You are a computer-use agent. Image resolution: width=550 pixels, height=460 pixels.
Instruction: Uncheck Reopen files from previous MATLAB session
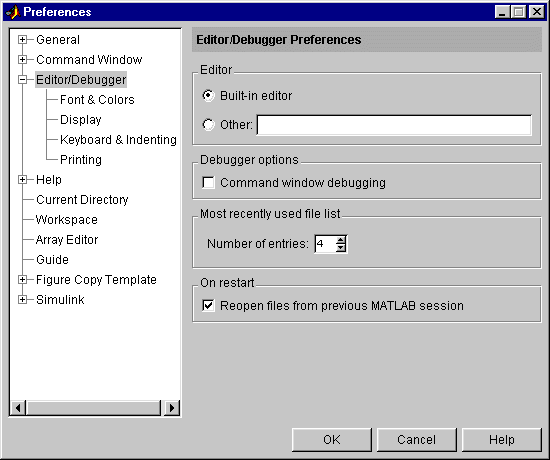point(208,305)
